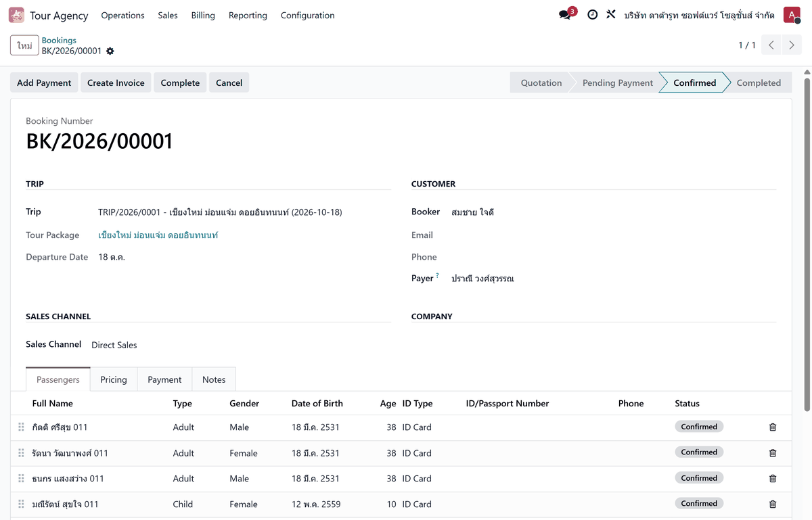The image size is (812, 520).
Task: Open the Reporting menu
Action: [x=248, y=15]
